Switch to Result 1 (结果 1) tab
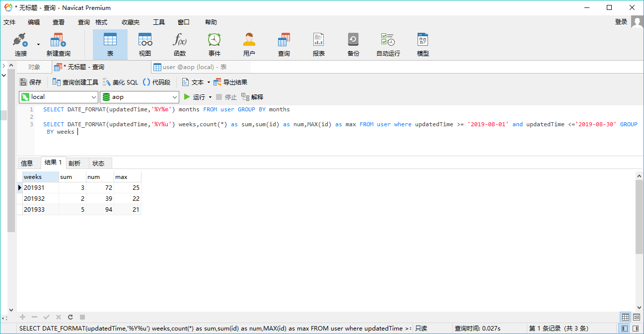644x334 pixels. [53, 163]
